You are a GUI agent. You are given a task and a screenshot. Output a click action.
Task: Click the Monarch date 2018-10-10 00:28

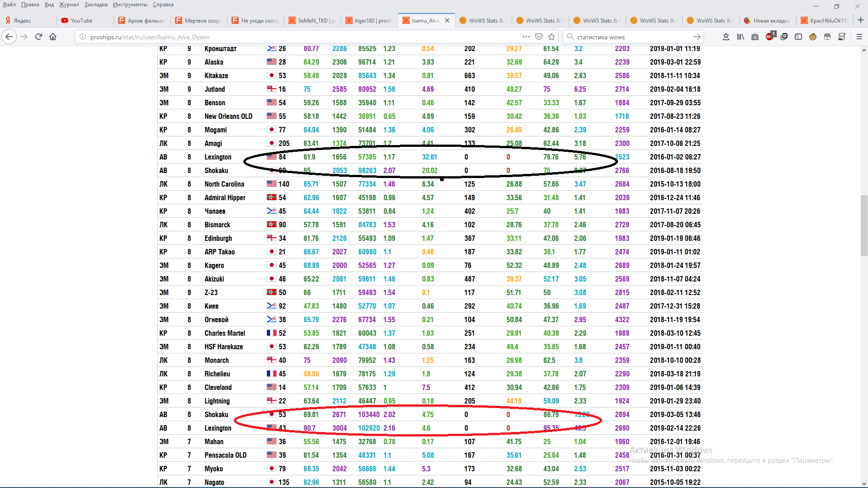[x=675, y=360]
